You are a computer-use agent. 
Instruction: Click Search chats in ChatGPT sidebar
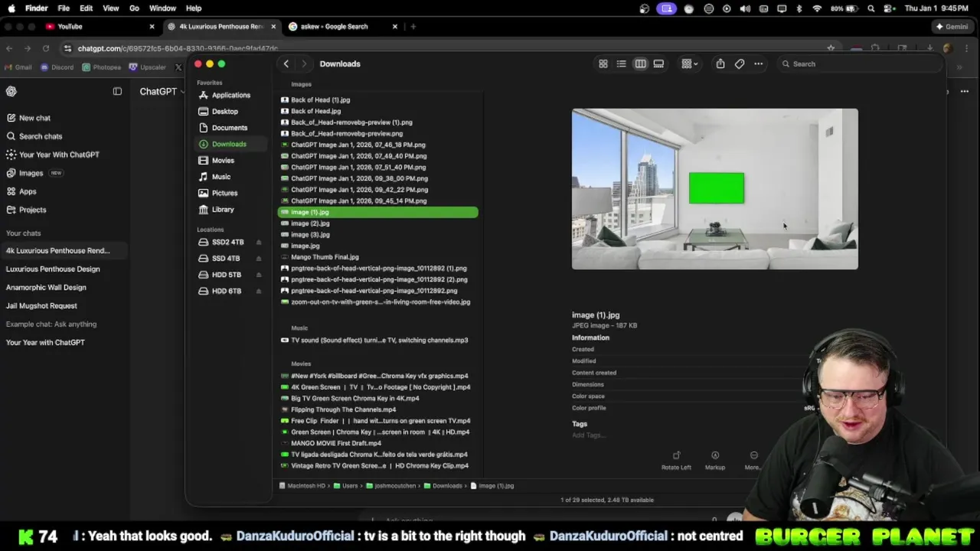(x=34, y=136)
